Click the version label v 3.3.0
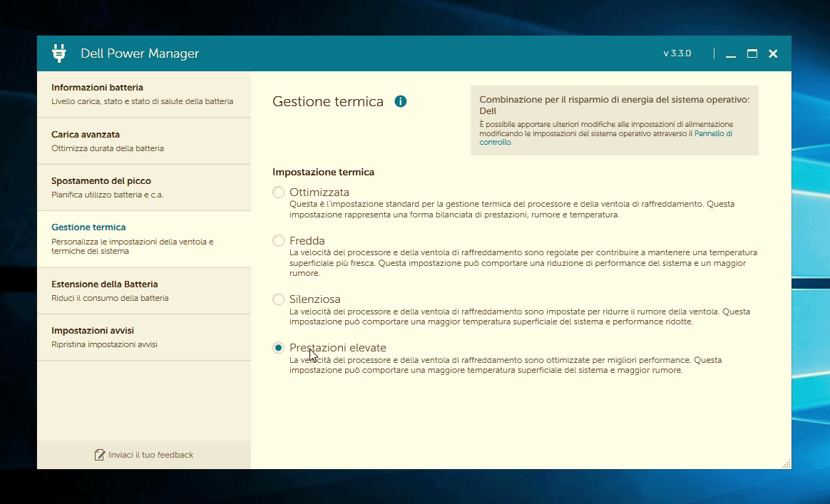This screenshot has width=830, height=504. pos(677,53)
